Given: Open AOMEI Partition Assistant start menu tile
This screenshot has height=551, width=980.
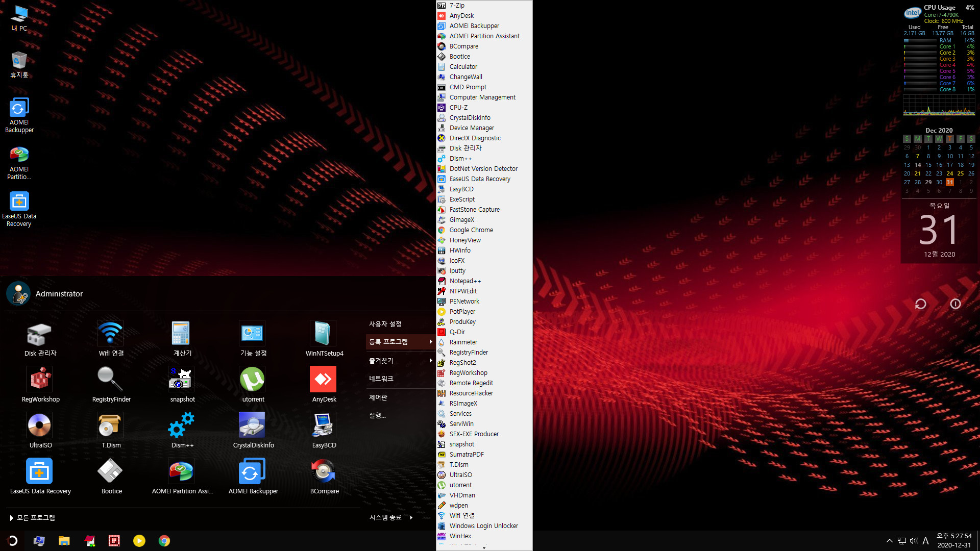Looking at the screenshot, I should (182, 477).
